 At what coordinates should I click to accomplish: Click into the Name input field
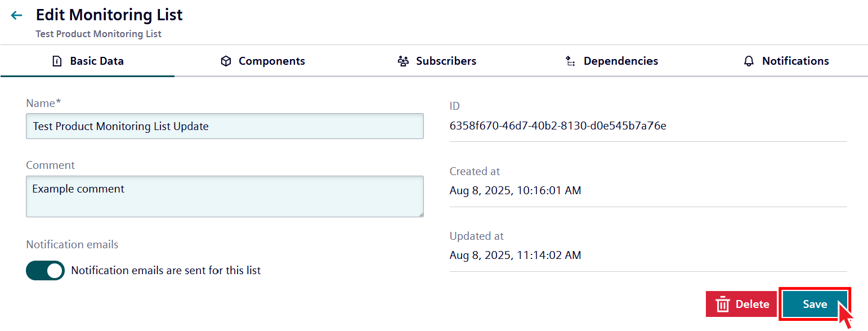[224, 126]
